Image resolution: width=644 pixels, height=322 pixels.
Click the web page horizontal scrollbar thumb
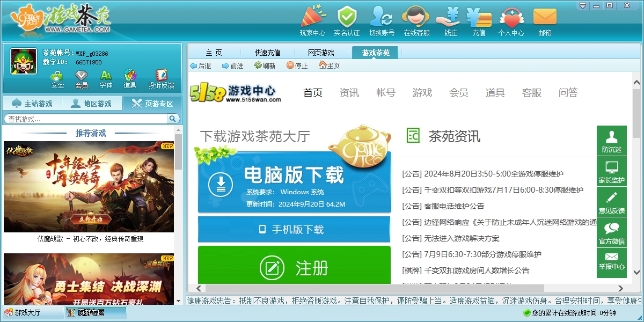(x=375, y=288)
